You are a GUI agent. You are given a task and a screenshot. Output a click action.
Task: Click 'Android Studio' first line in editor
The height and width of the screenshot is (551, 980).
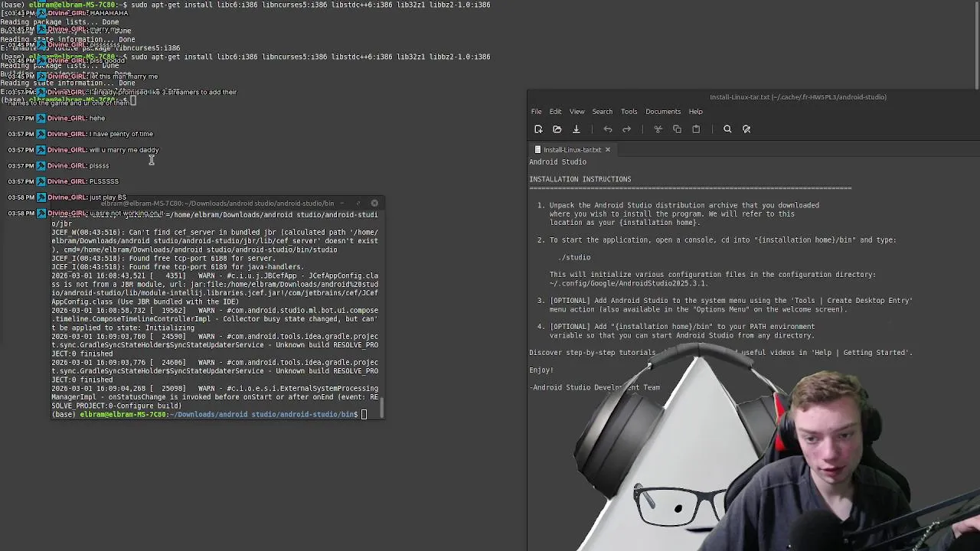click(x=557, y=162)
